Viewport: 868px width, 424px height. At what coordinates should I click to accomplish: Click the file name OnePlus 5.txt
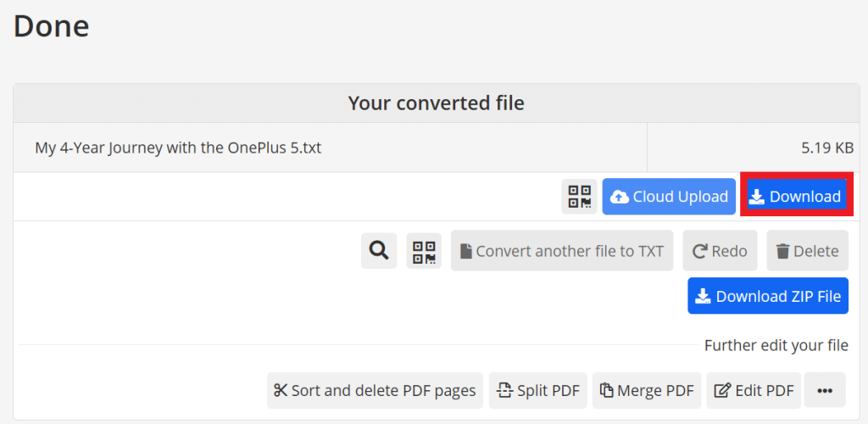(x=178, y=148)
